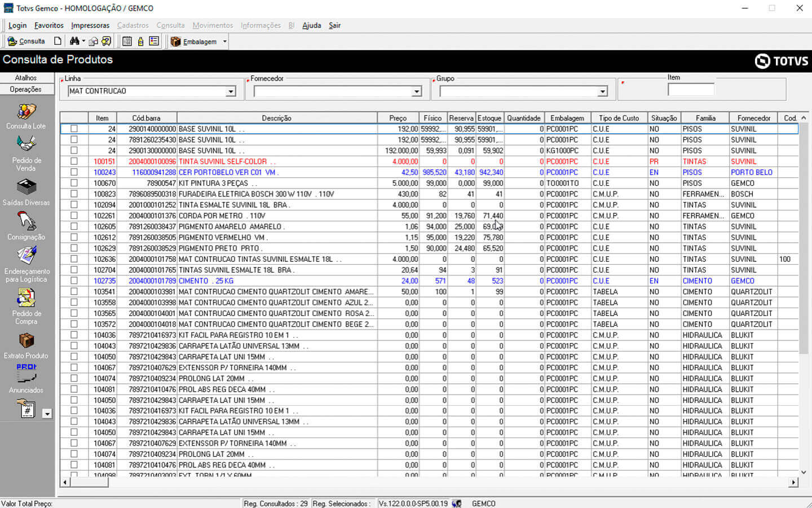Open the Favoritos menu

tap(48, 25)
